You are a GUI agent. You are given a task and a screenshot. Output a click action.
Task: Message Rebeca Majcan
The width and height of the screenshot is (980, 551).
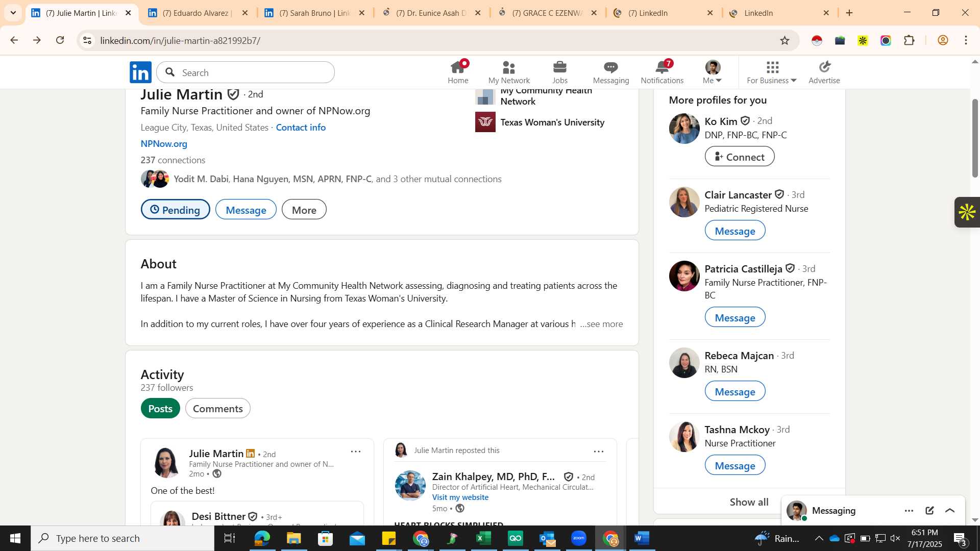point(734,391)
